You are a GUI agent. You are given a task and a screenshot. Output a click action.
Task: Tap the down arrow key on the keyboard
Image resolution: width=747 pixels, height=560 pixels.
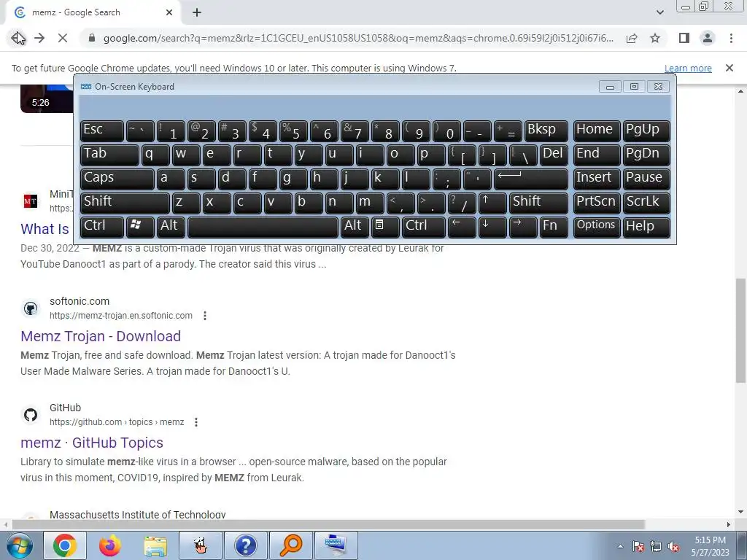(x=492, y=227)
